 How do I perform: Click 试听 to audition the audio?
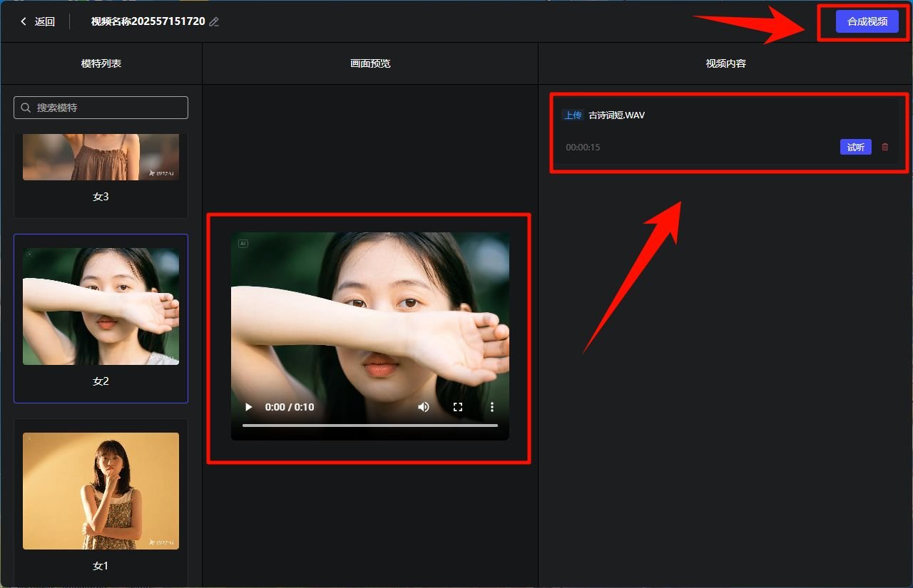[x=855, y=147]
